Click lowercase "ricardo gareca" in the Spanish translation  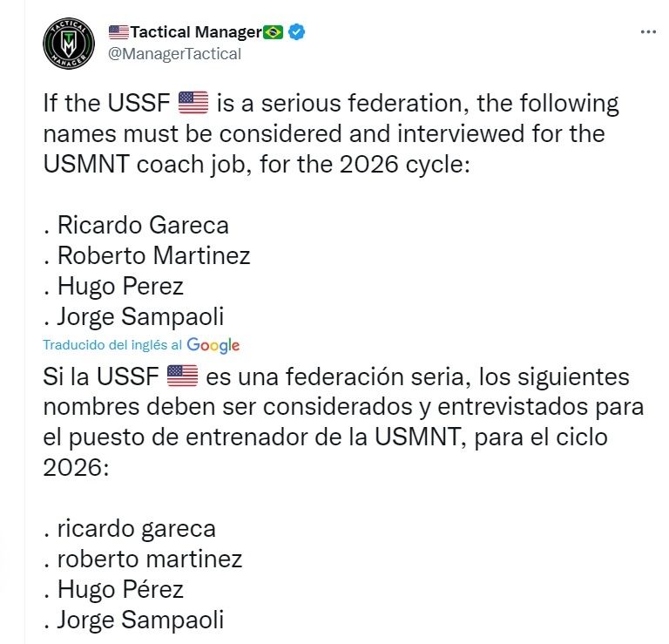tap(136, 528)
